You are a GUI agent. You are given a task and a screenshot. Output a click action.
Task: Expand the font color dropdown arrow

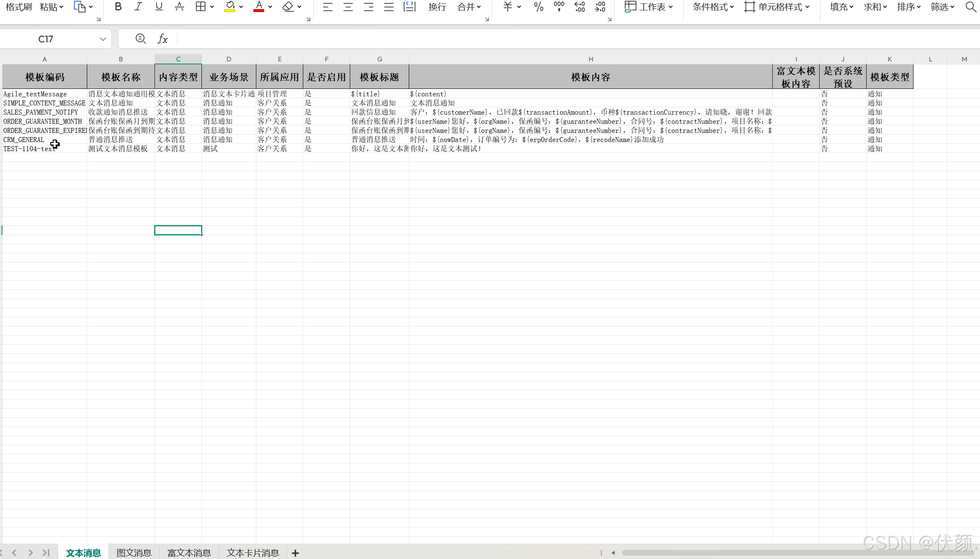[270, 7]
